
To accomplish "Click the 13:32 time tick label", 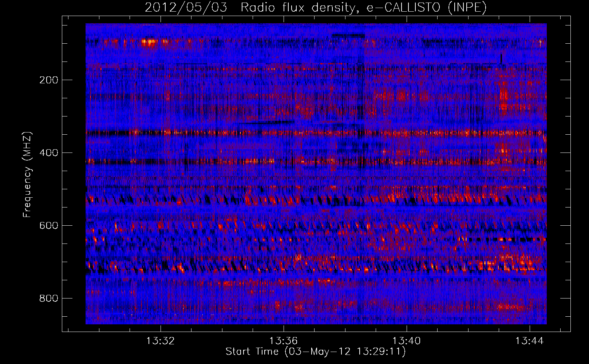I will pos(161,341).
